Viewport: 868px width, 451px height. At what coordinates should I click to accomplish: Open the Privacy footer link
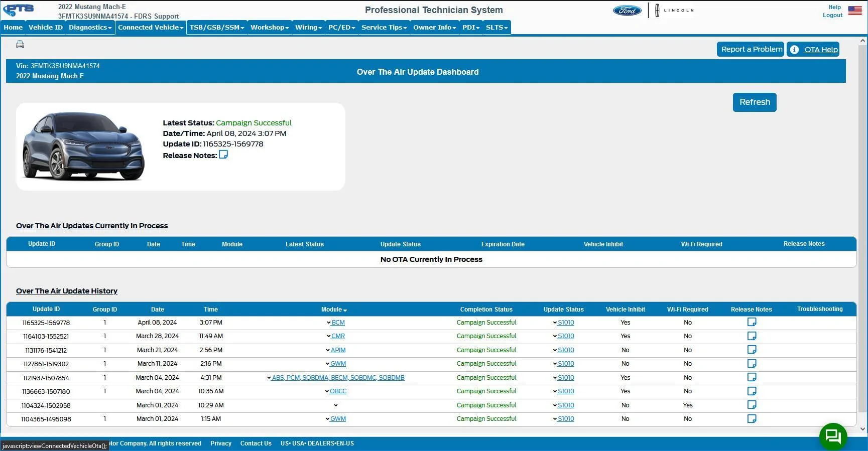click(x=221, y=443)
